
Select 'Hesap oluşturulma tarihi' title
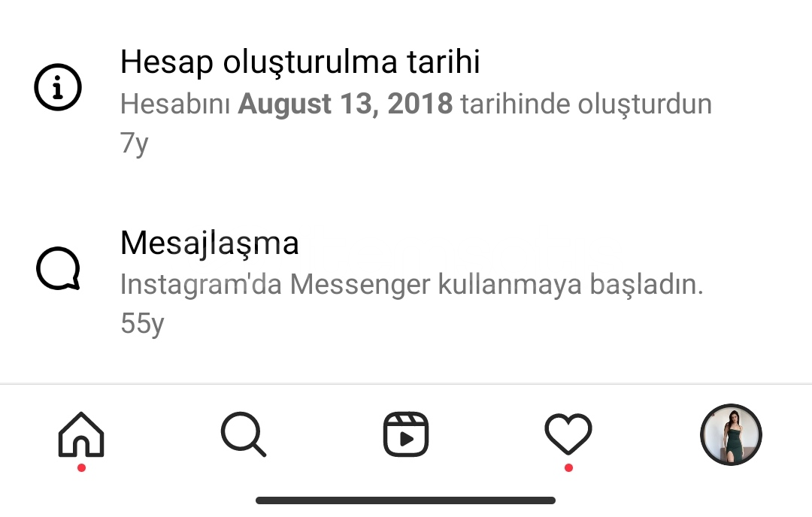pos(300,62)
